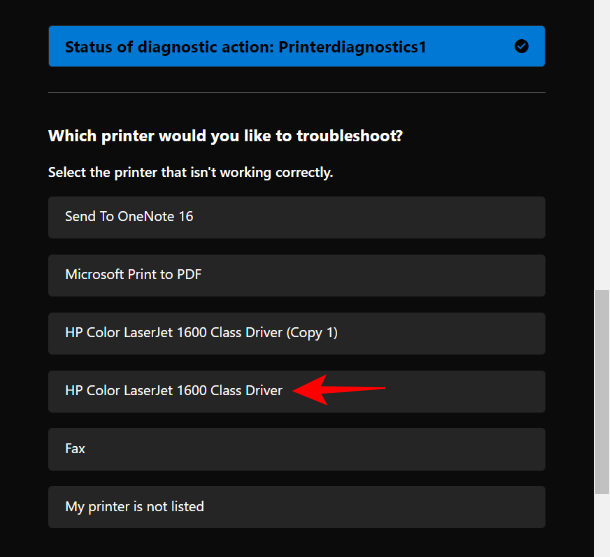Click the vertical scrollbar thumb
Image resolution: width=610 pixels, height=557 pixels.
(601, 392)
